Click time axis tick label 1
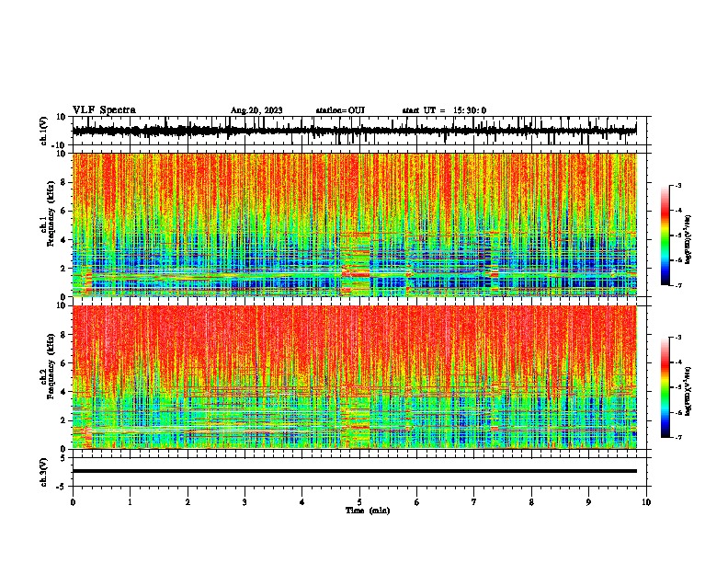Viewport: 728px width, 563px height. [x=131, y=502]
